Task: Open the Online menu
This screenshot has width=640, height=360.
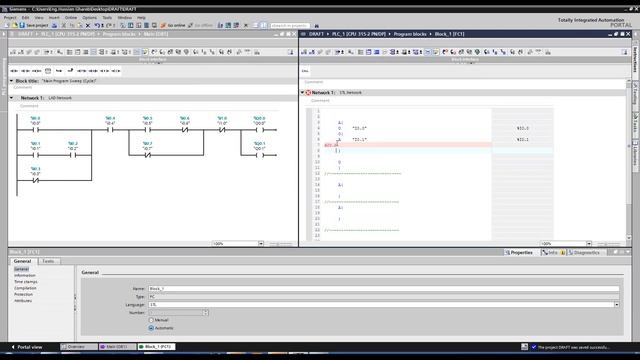Action: [71, 18]
